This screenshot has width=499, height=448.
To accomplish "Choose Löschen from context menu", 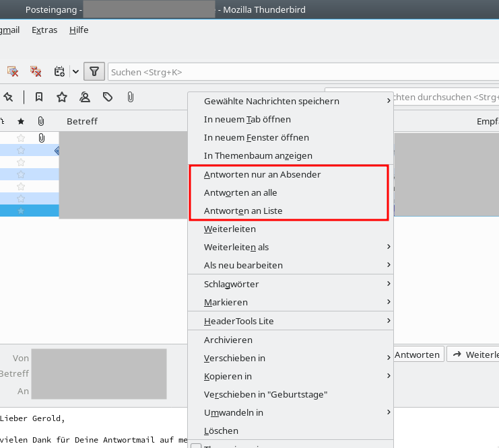I will click(221, 431).
